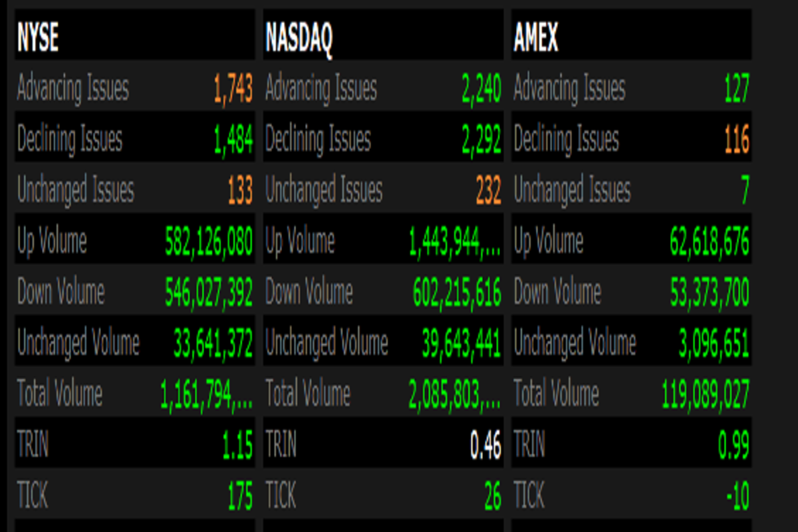Click AMEX Declining Issues value 116

click(x=736, y=140)
